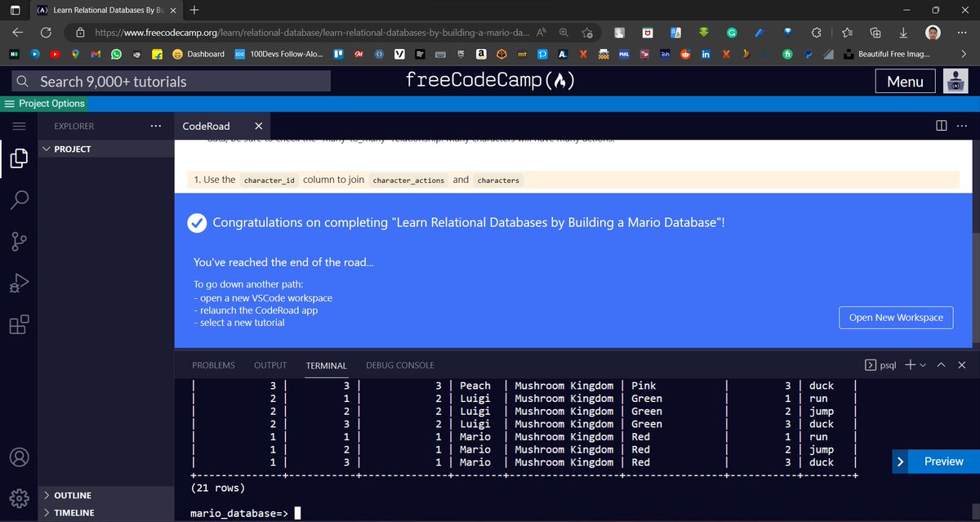
Task: Maximize the terminal panel size
Action: click(x=942, y=365)
